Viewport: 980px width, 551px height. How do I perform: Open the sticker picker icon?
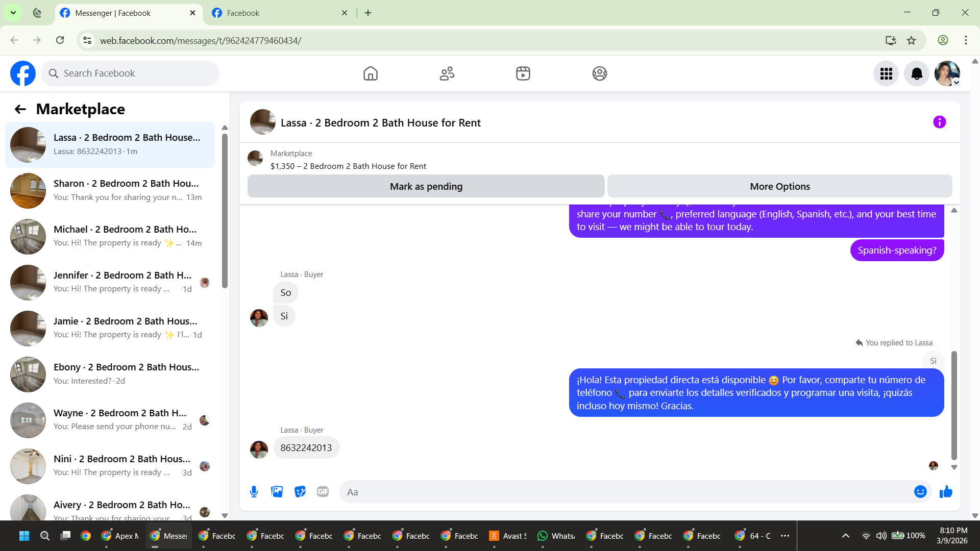pyautogui.click(x=300, y=492)
